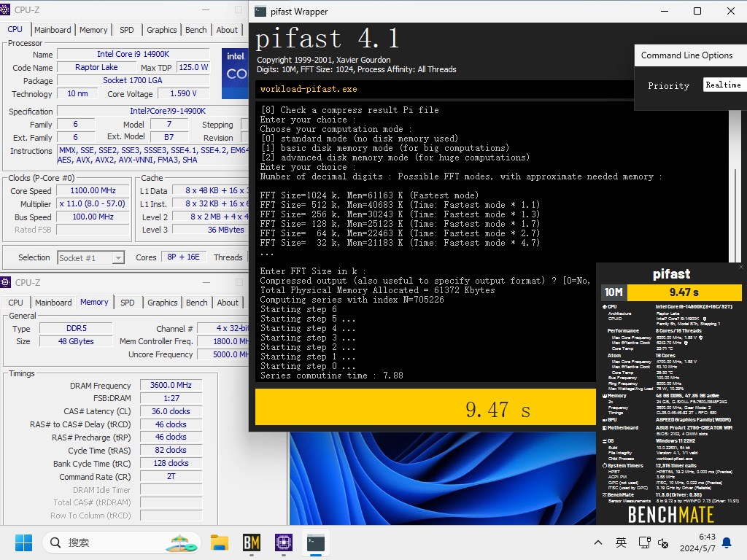Click the workload-pifast.exe command field
Viewport: 747px width, 560px height.
point(444,89)
